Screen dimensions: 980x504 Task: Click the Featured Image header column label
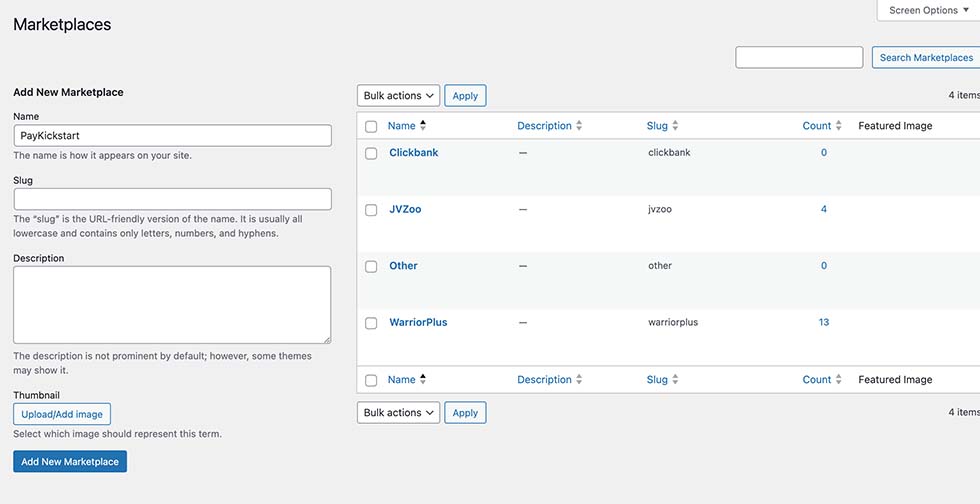[x=895, y=126]
